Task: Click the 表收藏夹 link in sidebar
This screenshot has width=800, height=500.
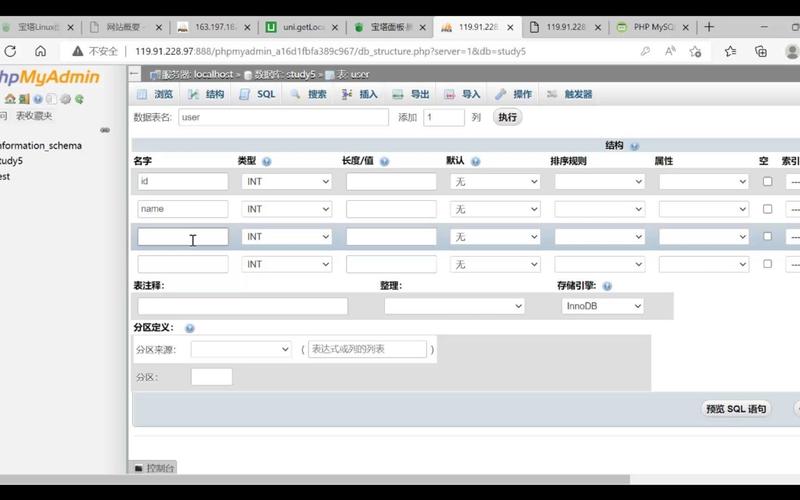Action: [x=34, y=116]
